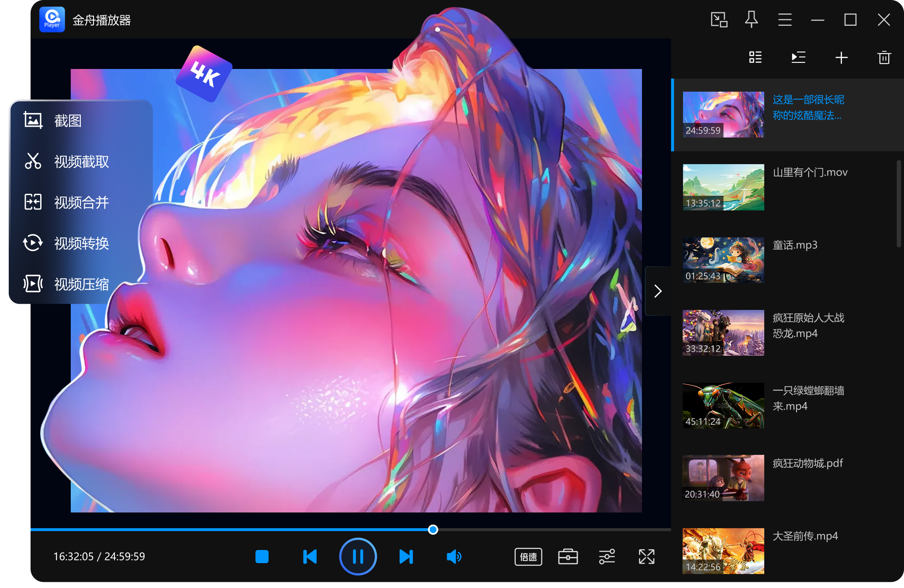
Task: Click the progress bar slider handle
Action: (x=433, y=530)
